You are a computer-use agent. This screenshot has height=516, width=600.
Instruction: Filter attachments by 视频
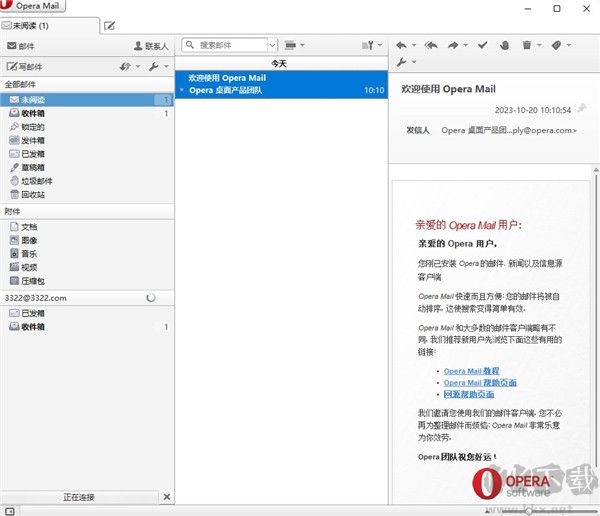tap(87, 267)
